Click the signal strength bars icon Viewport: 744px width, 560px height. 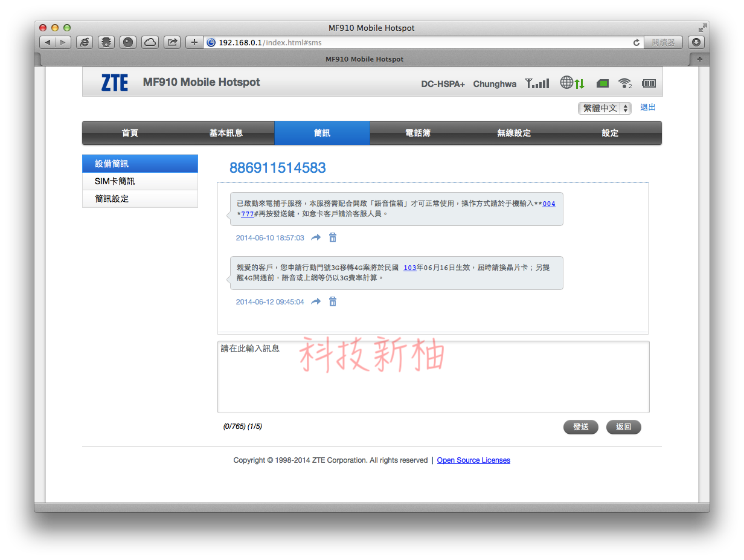pyautogui.click(x=537, y=83)
